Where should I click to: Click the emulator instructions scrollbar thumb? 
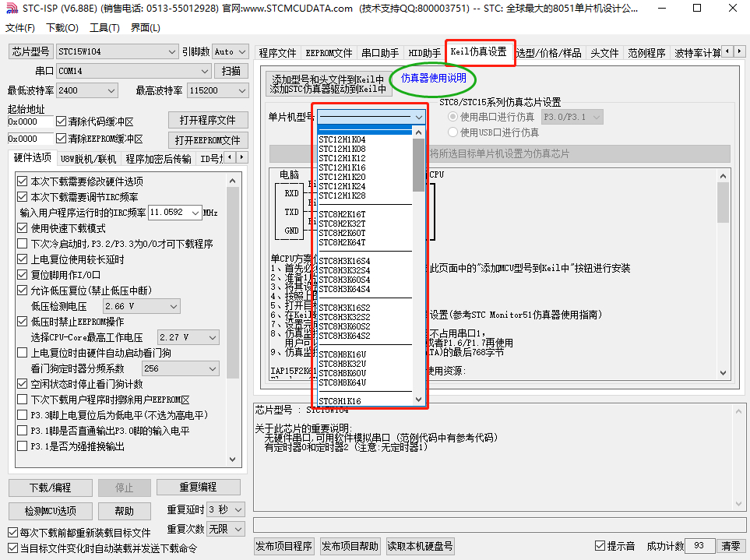[723, 203]
